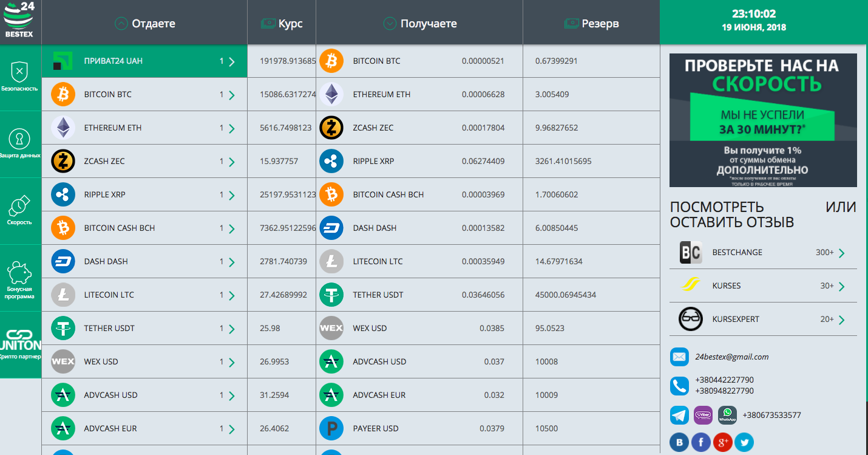Open the BESTCHANGE review link
Image resolution: width=868 pixels, height=455 pixels.
(x=763, y=252)
